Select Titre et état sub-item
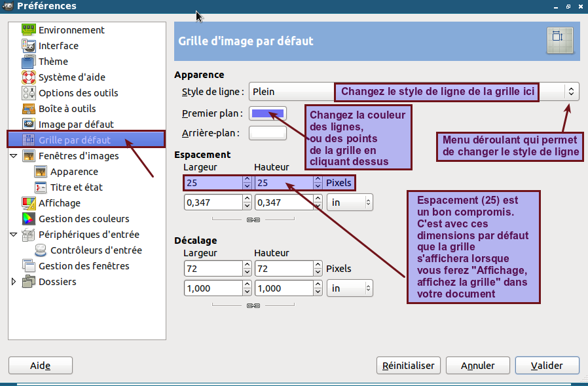The image size is (588, 386). pyautogui.click(x=76, y=187)
